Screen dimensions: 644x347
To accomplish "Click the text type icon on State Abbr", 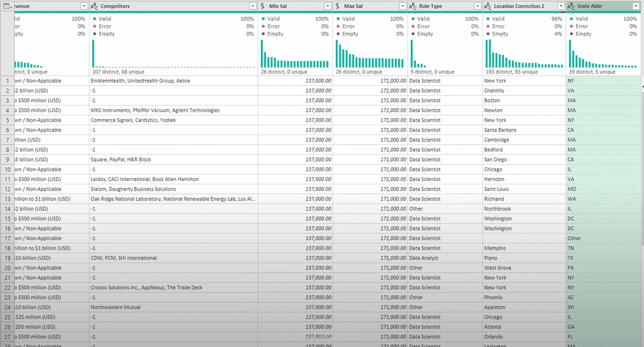I will pyautogui.click(x=571, y=6).
